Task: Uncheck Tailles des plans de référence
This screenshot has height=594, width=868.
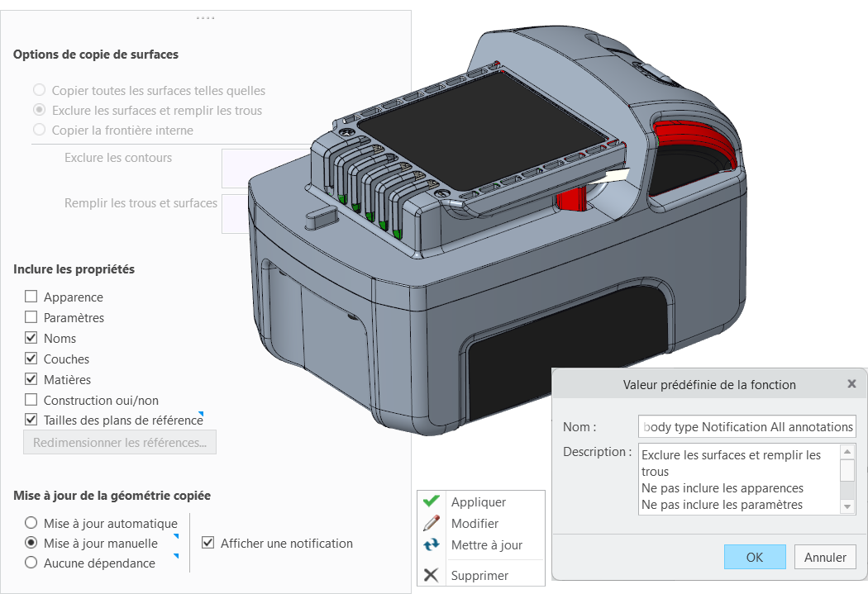Action: point(31,420)
